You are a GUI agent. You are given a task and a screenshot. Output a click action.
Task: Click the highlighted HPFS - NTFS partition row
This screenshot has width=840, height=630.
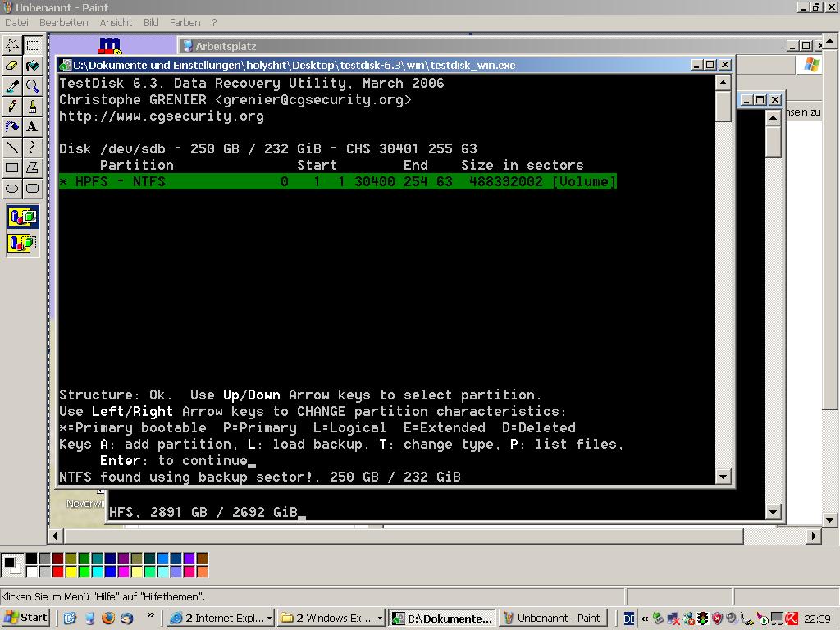pyautogui.click(x=338, y=181)
